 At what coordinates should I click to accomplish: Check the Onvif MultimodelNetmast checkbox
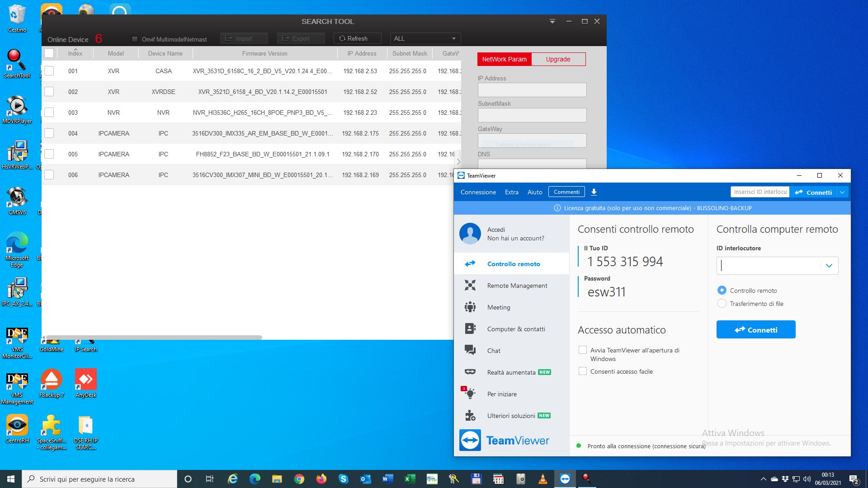[x=134, y=39]
